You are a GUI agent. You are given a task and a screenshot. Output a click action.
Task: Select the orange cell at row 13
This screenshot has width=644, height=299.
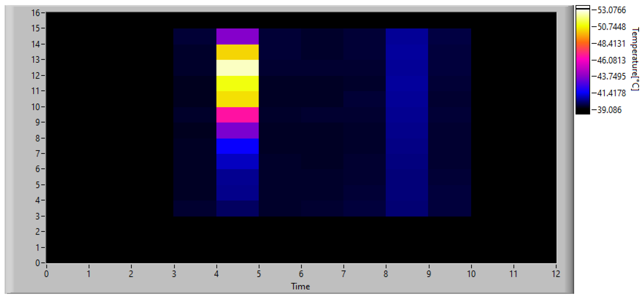(237, 52)
